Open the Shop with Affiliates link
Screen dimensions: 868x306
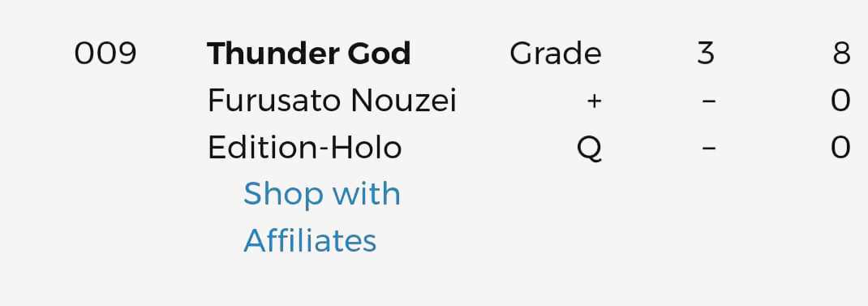[x=321, y=218]
